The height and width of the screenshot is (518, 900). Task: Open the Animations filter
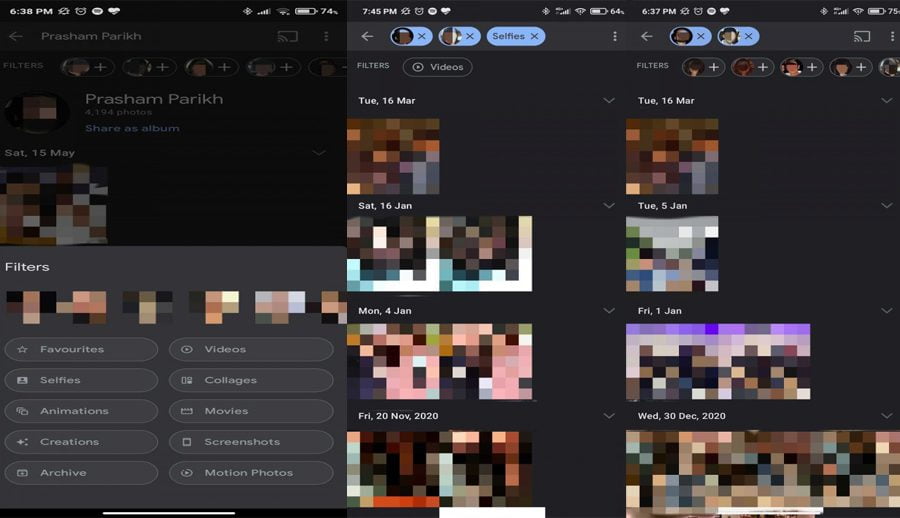tap(81, 411)
